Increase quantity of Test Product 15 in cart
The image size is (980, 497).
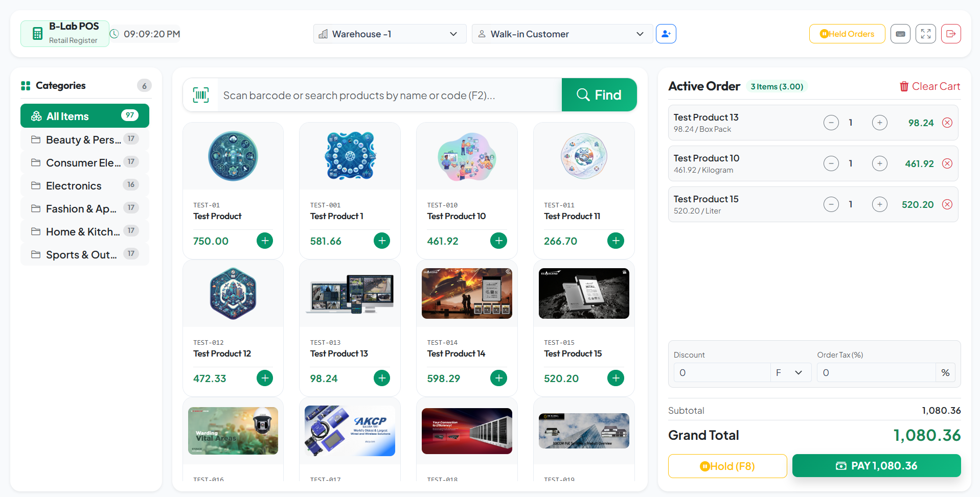880,204
